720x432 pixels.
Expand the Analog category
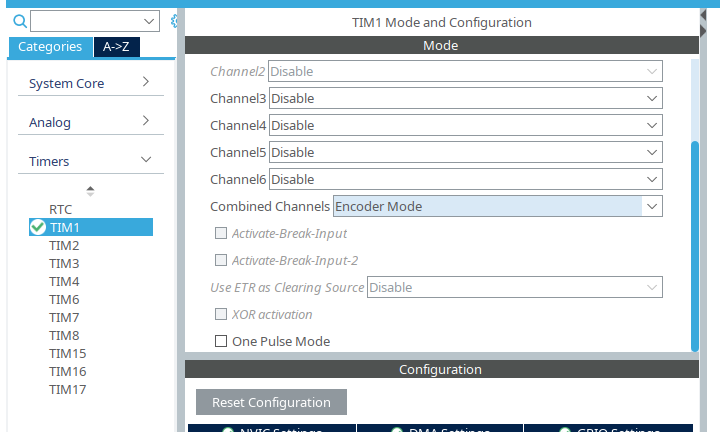88,122
